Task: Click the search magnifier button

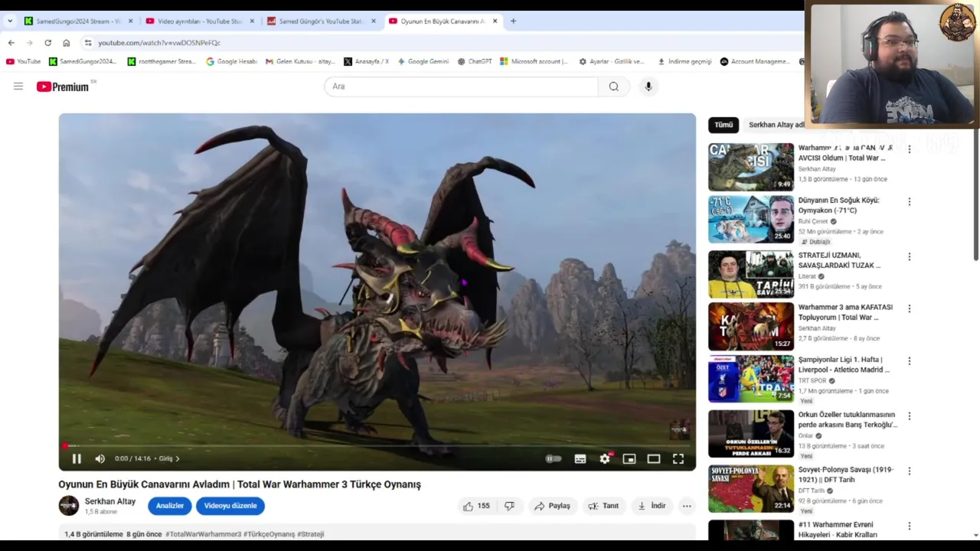Action: click(614, 86)
